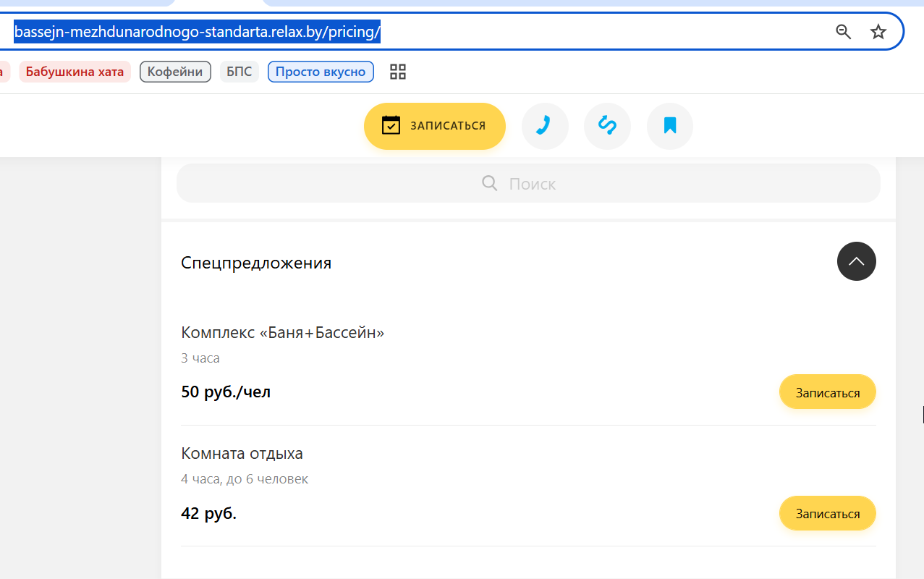Click the calendar icon in the Записаться button

click(391, 125)
